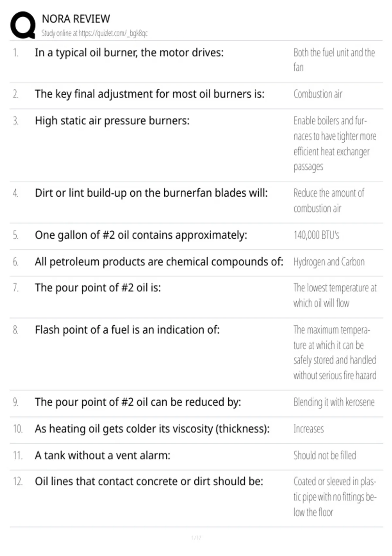Select question 6 about petroleum products
The height and width of the screenshot is (556, 392).
tap(159, 262)
